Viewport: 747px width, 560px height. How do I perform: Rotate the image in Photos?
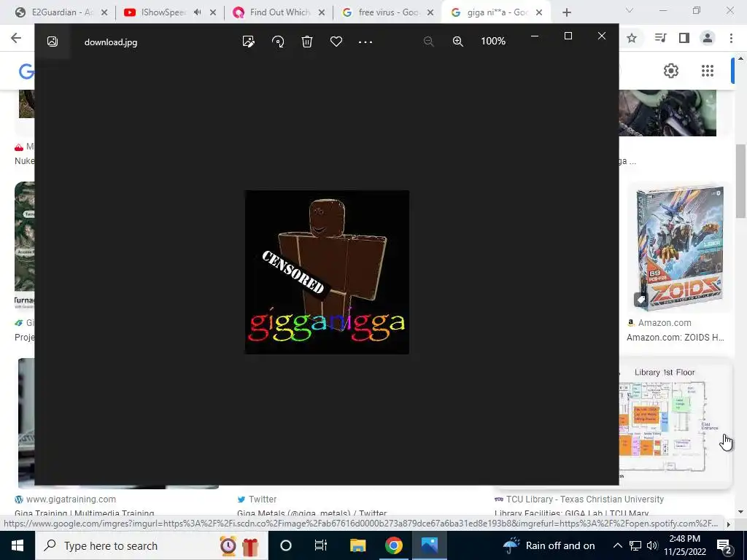(x=278, y=42)
